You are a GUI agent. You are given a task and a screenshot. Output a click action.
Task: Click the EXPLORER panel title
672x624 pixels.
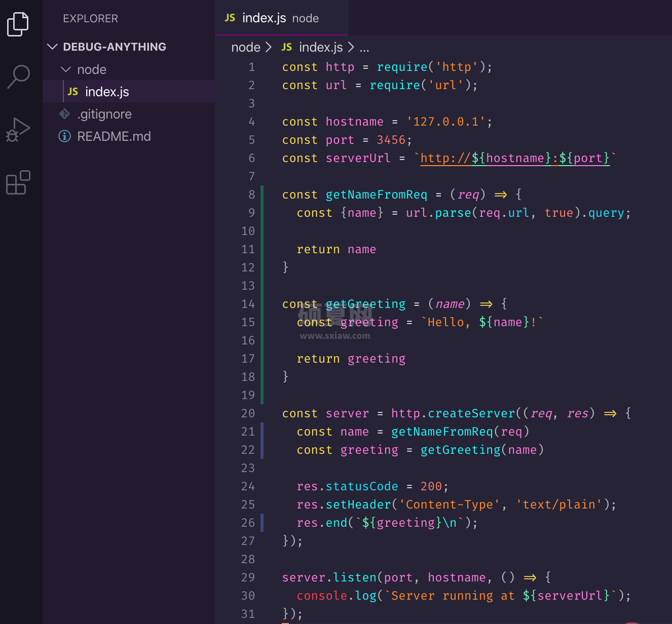point(90,19)
